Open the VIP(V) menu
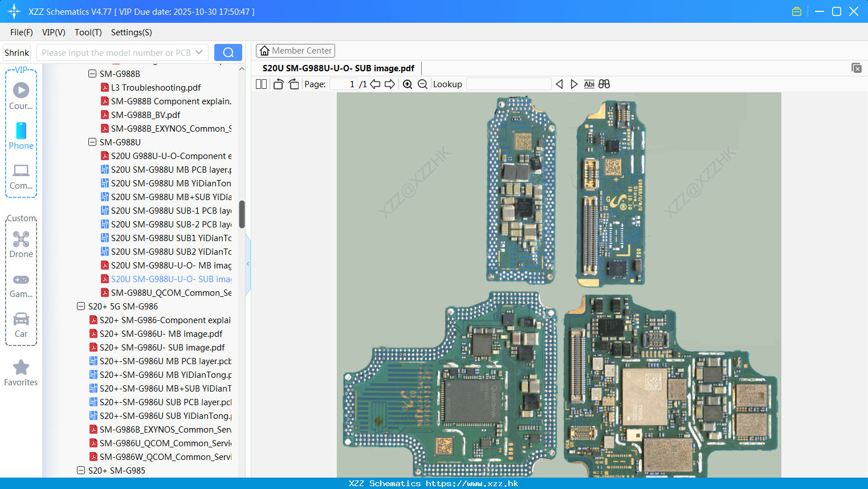This screenshot has height=489, width=868. point(54,32)
